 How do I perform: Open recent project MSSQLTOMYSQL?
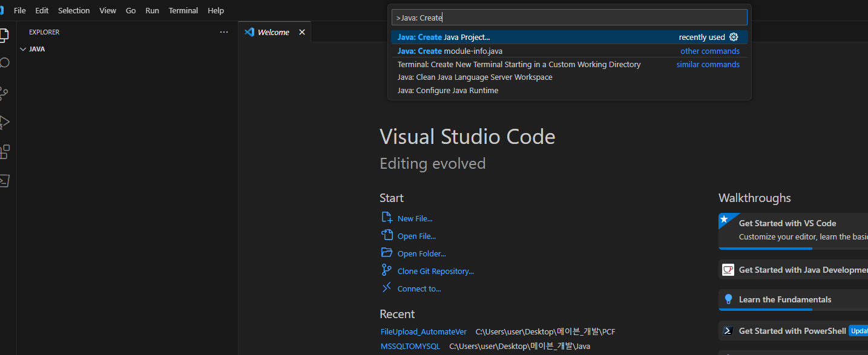410,346
